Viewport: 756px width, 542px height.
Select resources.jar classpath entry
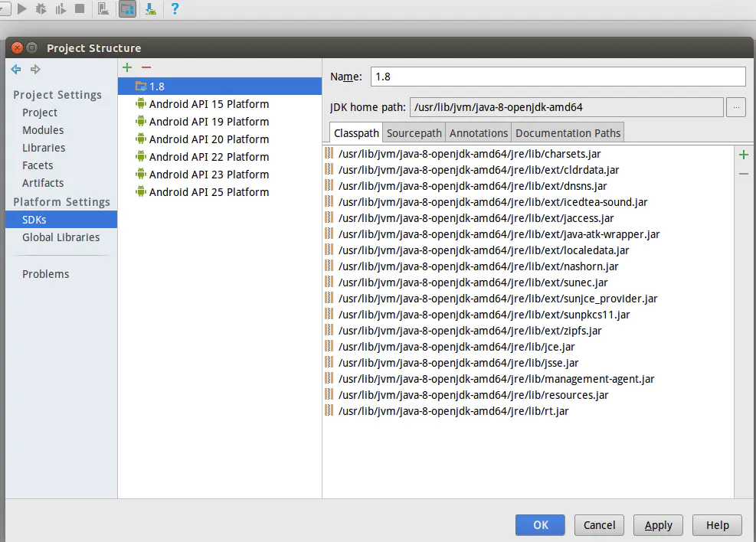(528, 395)
